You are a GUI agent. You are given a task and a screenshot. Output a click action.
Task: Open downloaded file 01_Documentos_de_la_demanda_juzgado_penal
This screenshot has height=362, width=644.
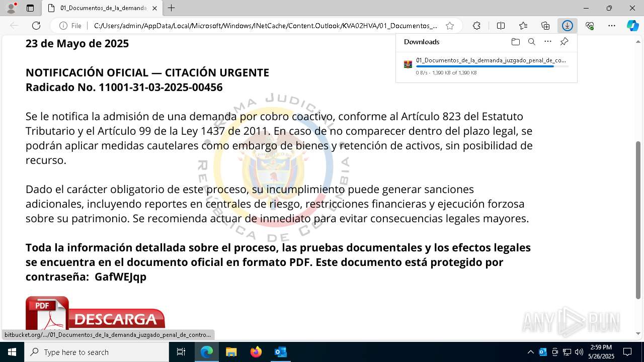click(x=491, y=60)
